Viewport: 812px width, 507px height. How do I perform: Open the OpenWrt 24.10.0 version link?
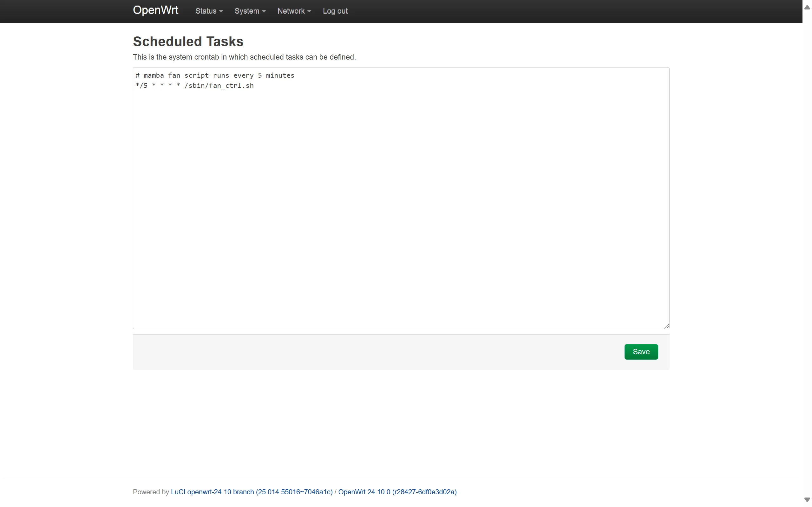(397, 492)
